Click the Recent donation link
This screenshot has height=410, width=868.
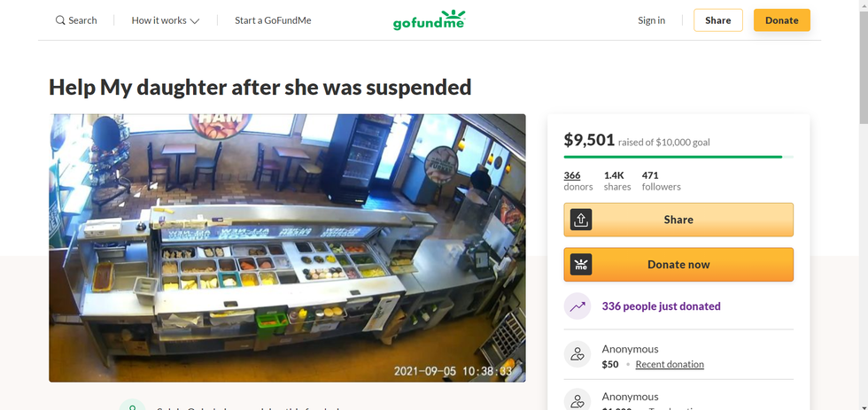pos(670,364)
